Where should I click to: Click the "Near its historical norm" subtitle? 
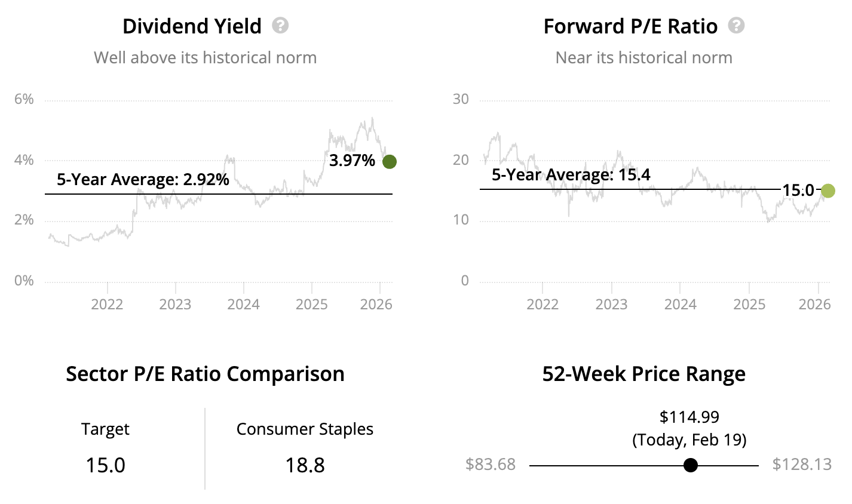pos(643,57)
